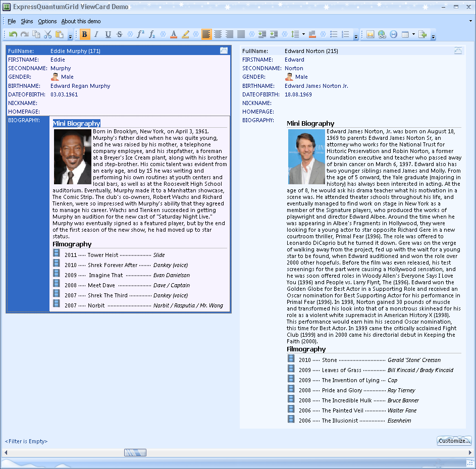
Task: Click the Cut scissors icon
Action: tap(48, 34)
